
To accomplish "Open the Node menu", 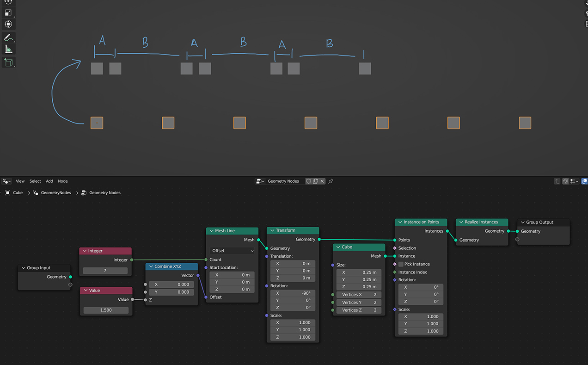I will pos(62,181).
